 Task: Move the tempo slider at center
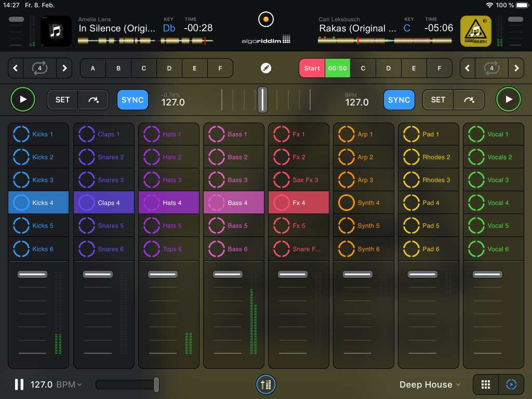(x=262, y=99)
